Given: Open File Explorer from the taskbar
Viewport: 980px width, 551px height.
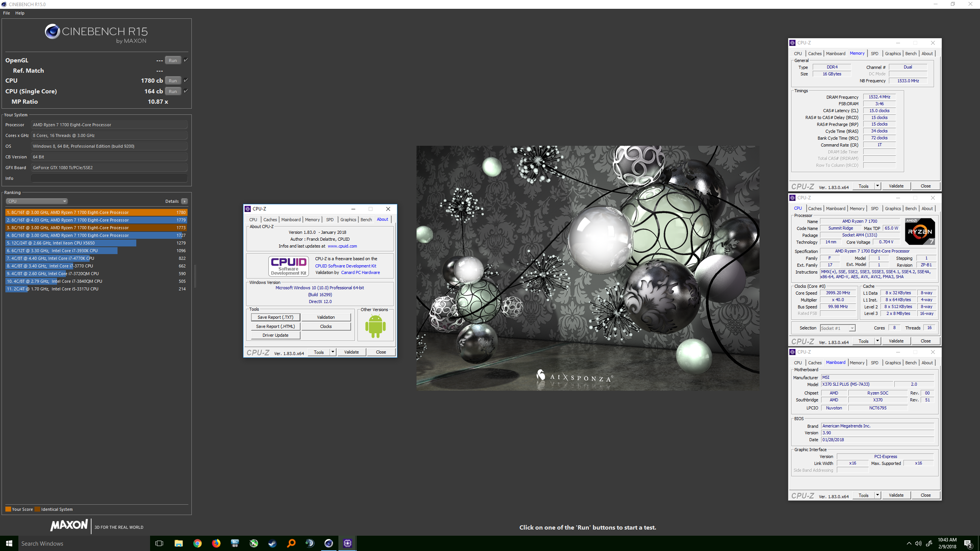Looking at the screenshot, I should 178,543.
